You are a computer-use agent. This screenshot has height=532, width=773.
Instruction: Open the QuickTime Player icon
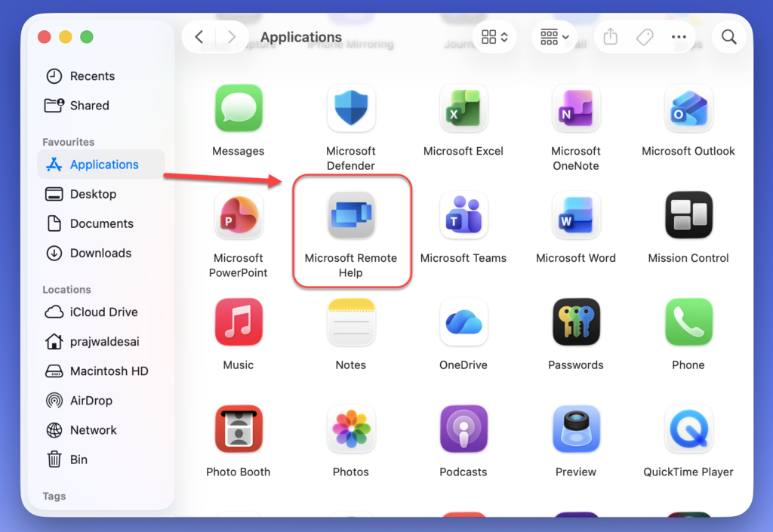[688, 429]
